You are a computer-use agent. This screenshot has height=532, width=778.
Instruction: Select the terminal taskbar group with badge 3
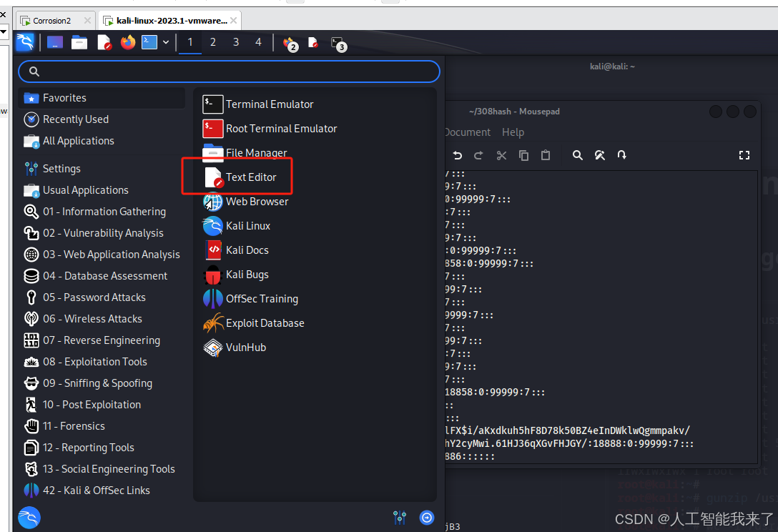pos(339,44)
